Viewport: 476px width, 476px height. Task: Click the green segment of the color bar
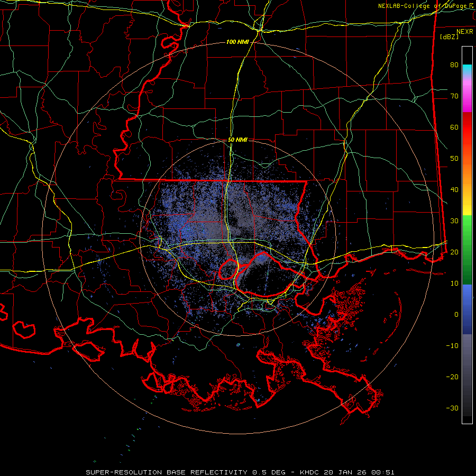[467, 250]
